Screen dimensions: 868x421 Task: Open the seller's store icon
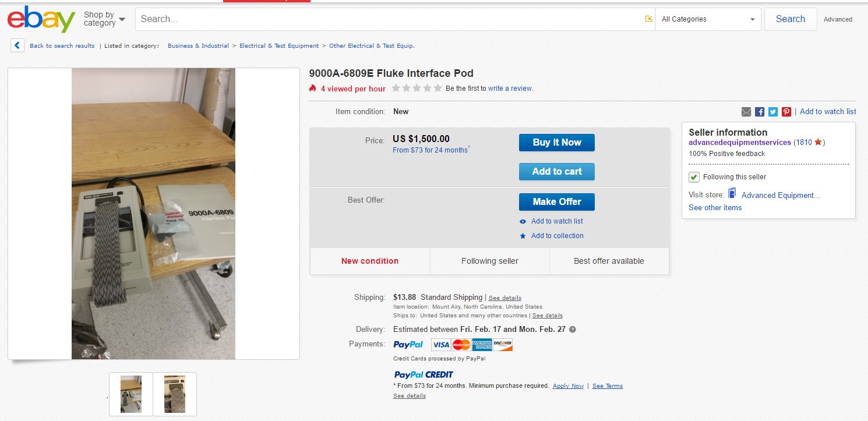click(732, 194)
